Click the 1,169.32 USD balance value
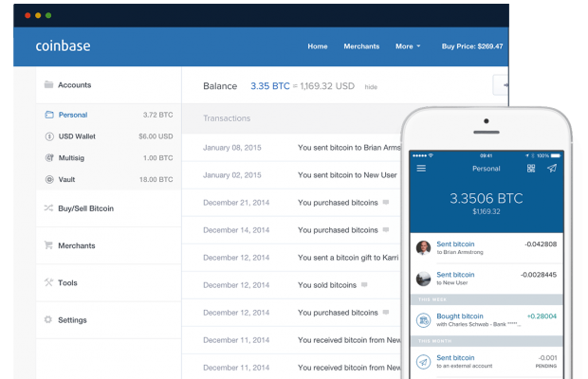This screenshot has width=588, height=379. (327, 86)
